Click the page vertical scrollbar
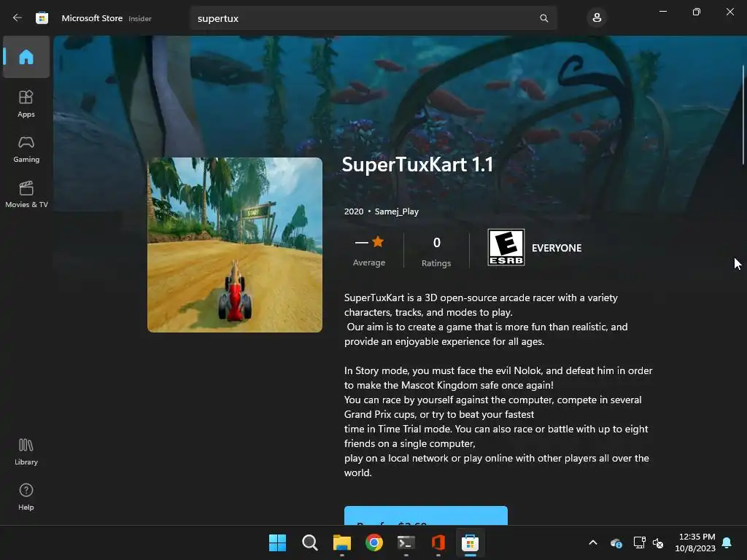Image resolution: width=747 pixels, height=560 pixels. pos(743,114)
